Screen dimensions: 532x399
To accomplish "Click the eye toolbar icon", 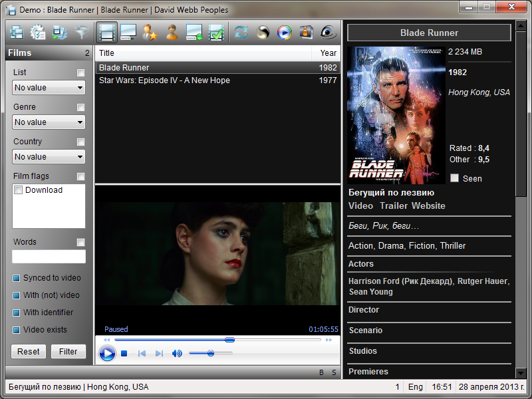I will (328, 33).
